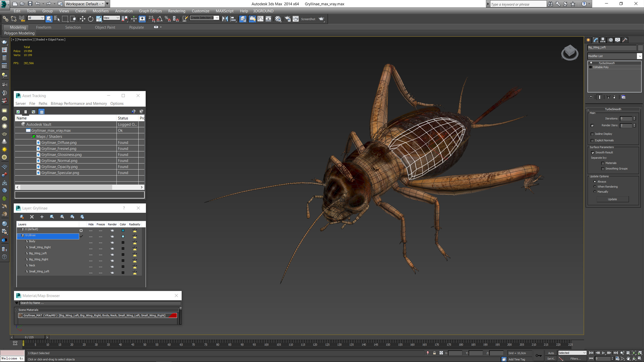
Task: Toggle TurboSmooth modifier lightbulb in stack
Action: 591,63
